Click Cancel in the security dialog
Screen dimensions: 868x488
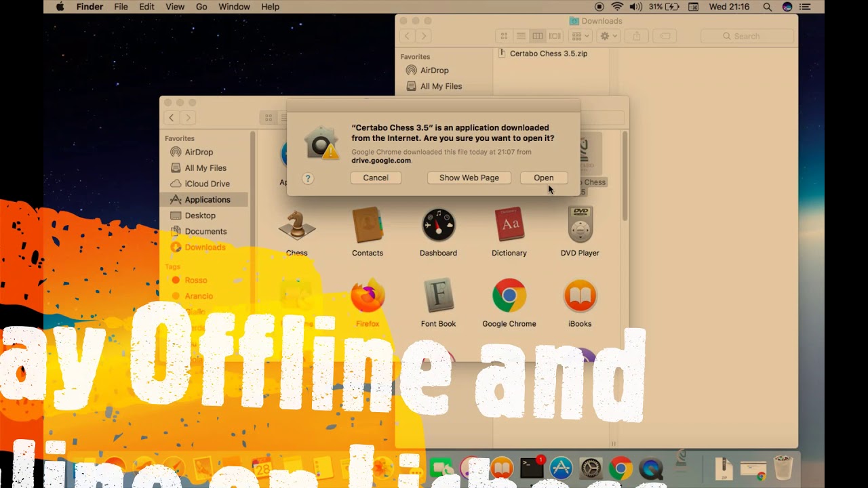click(x=376, y=178)
